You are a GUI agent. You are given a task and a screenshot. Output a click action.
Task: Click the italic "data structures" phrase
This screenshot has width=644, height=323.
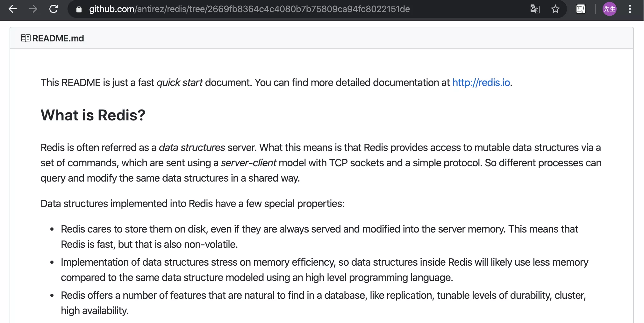[x=192, y=147]
